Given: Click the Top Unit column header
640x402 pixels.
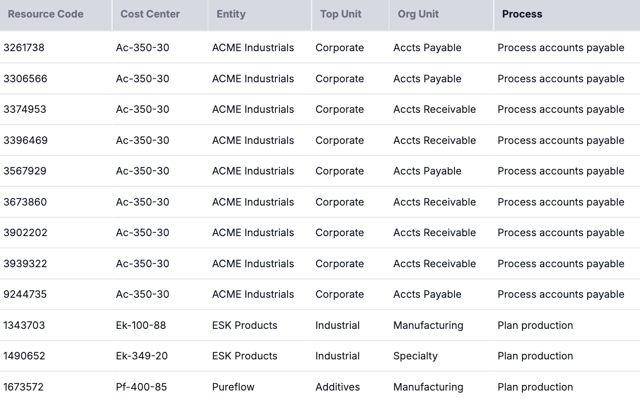Looking at the screenshot, I should click(343, 15).
